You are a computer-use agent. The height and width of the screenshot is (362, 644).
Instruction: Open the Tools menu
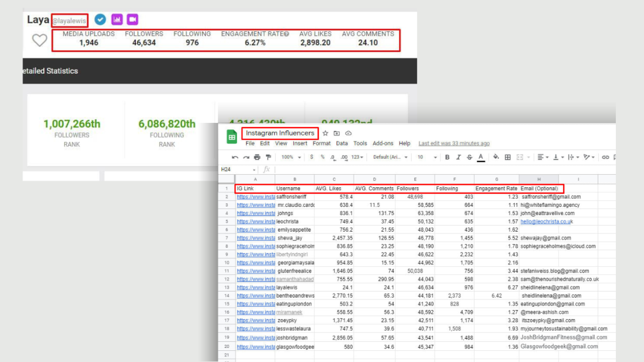(x=360, y=143)
